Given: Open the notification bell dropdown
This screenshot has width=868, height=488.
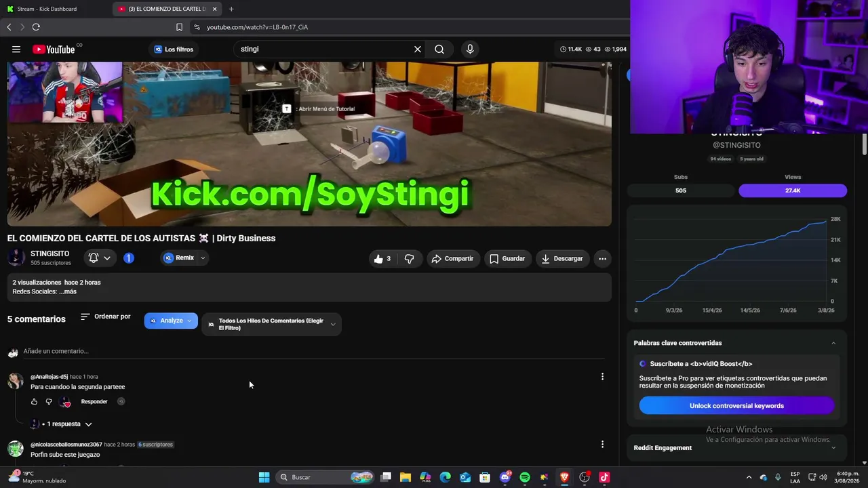Looking at the screenshot, I should pyautogui.click(x=100, y=258).
